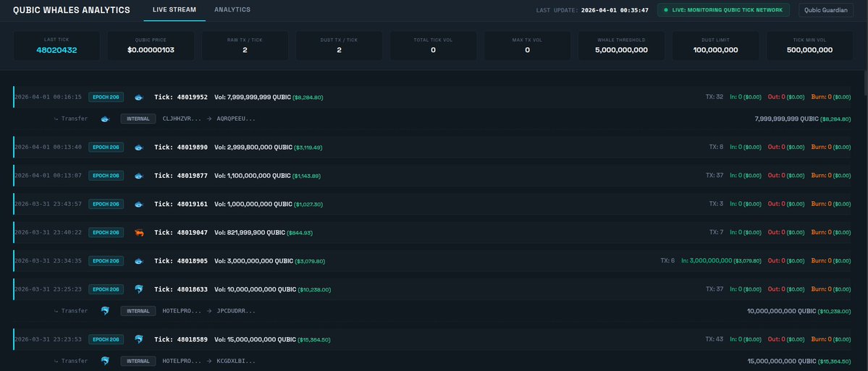
Task: Click TX: 43 count on tick 48018589
Action: [714, 339]
